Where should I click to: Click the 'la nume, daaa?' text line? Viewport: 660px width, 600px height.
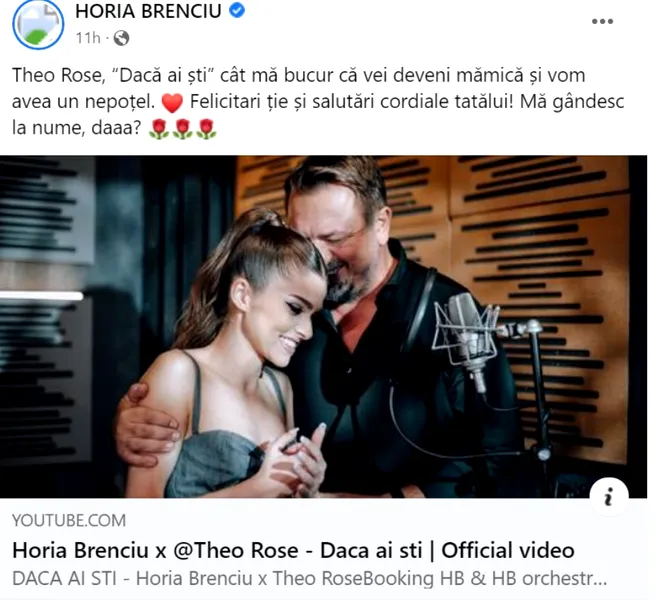tap(76, 128)
